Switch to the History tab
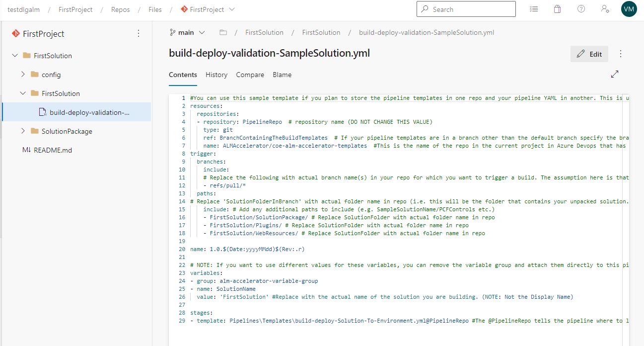This screenshot has height=346, width=644. click(x=216, y=75)
